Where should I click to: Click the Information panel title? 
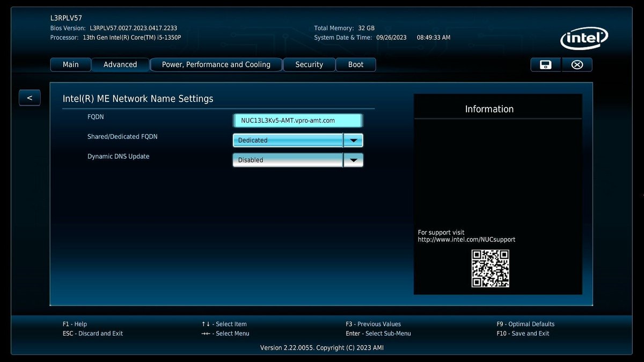click(x=489, y=109)
